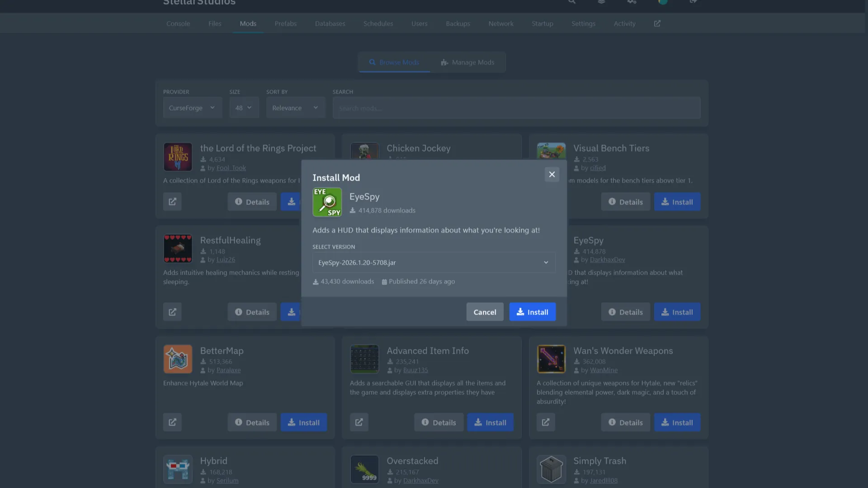Show Details for Visual Bench Tiers
The width and height of the screenshot is (868, 488).
625,202
